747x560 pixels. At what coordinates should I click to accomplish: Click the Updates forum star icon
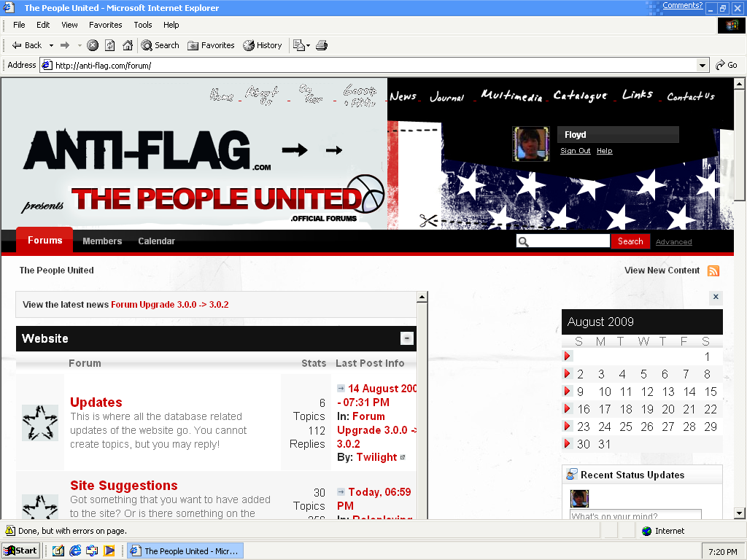(40, 423)
